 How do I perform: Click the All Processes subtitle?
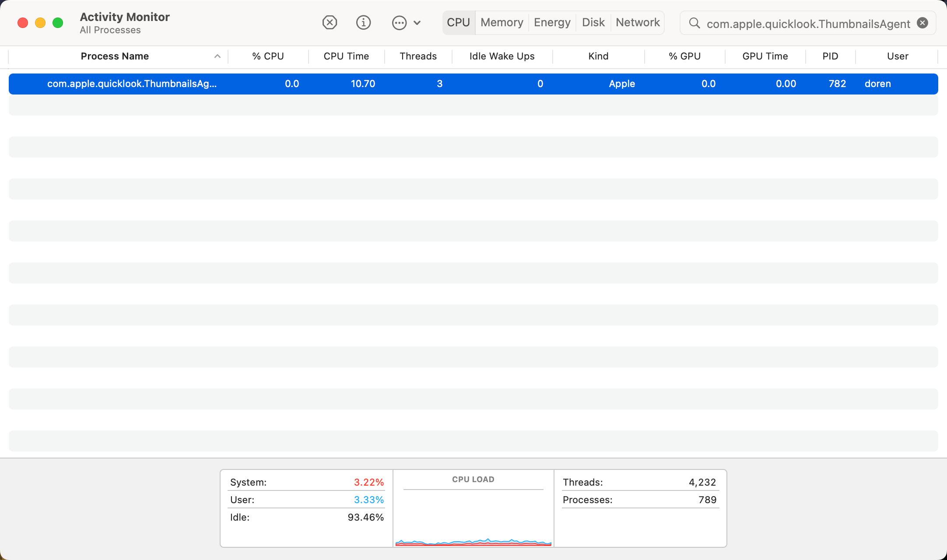click(x=110, y=30)
